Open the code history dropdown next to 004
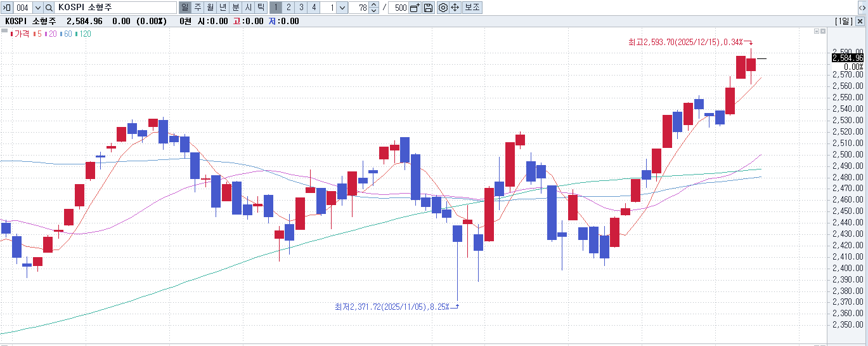The height and width of the screenshot is (346, 868). pos(37,8)
